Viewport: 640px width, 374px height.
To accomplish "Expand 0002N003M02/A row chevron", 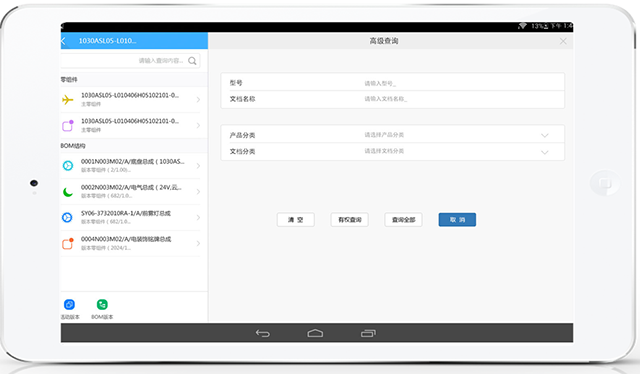I will (198, 191).
